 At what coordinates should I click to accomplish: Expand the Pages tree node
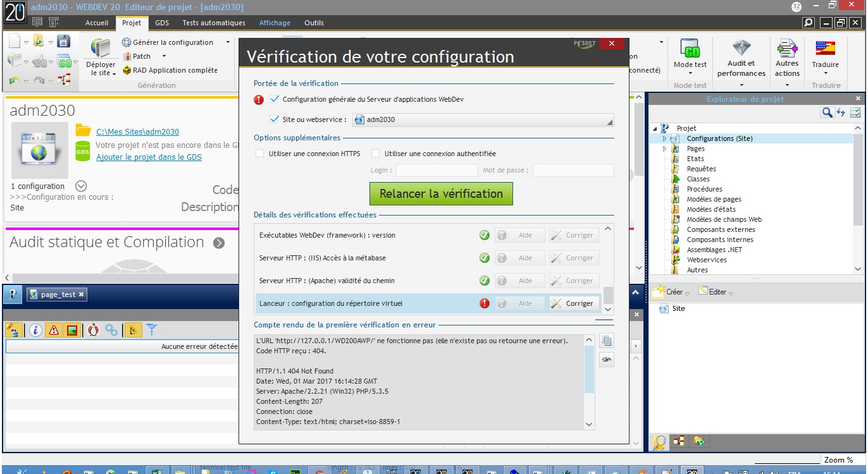(x=664, y=149)
